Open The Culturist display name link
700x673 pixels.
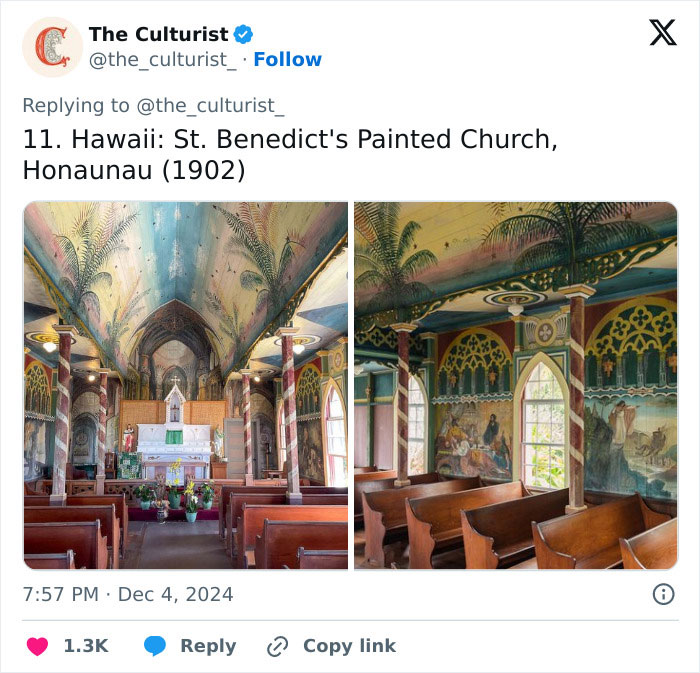[x=158, y=34]
